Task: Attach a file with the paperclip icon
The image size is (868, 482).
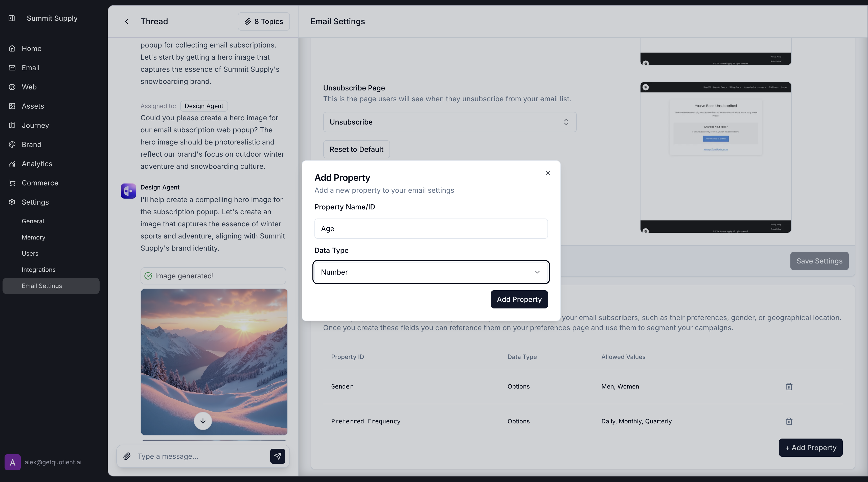Action: tap(127, 456)
